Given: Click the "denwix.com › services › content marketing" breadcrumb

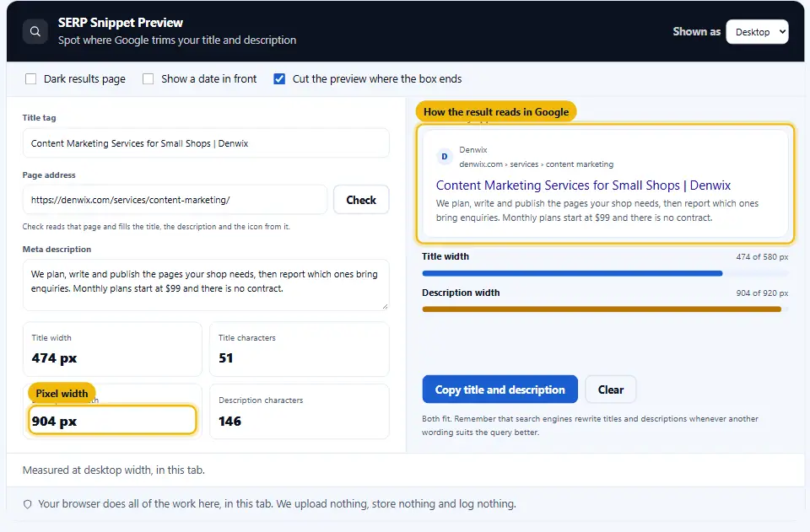Looking at the screenshot, I should pyautogui.click(x=537, y=164).
